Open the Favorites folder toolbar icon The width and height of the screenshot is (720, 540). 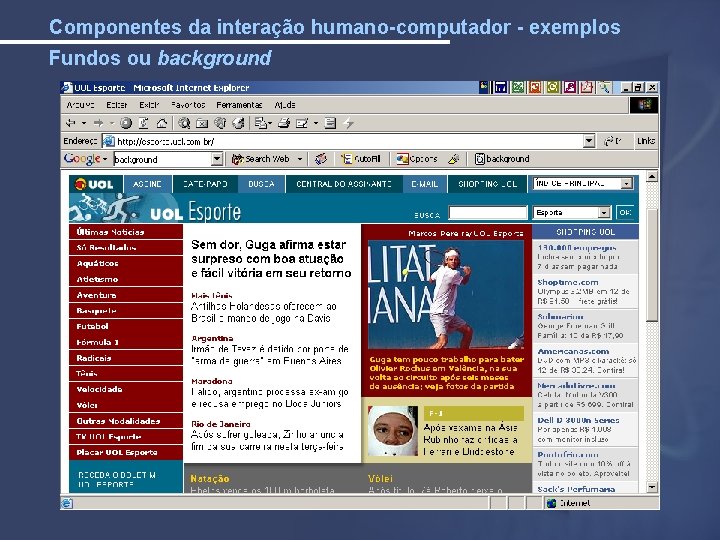coord(202,123)
